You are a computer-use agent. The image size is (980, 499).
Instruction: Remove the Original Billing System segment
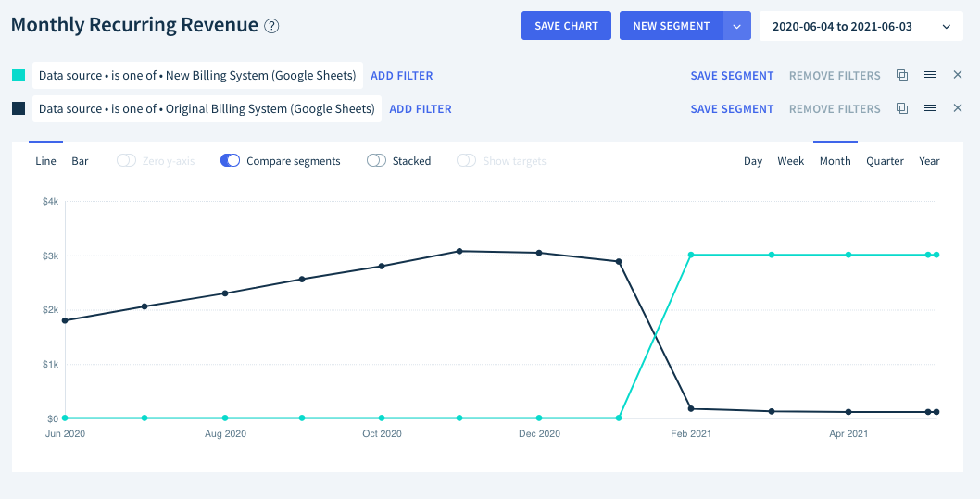point(958,108)
